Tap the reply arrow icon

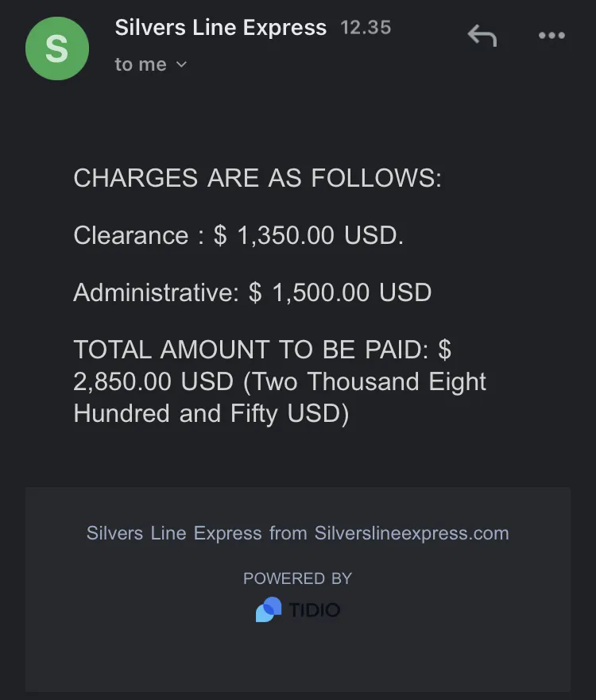tap(482, 35)
